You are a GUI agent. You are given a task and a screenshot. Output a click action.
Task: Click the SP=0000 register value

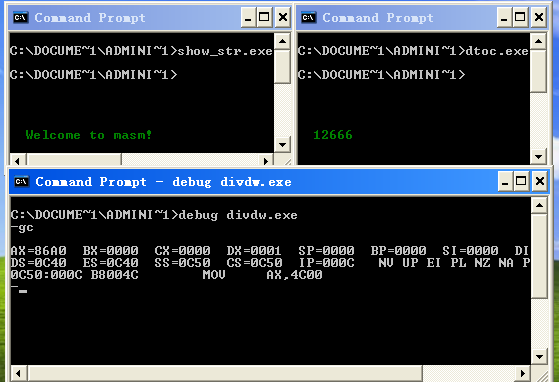326,251
